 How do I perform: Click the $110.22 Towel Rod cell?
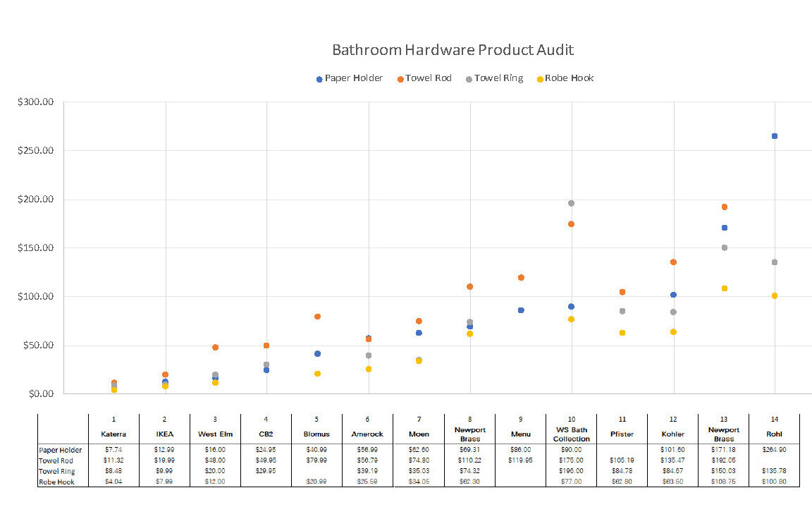point(469,460)
